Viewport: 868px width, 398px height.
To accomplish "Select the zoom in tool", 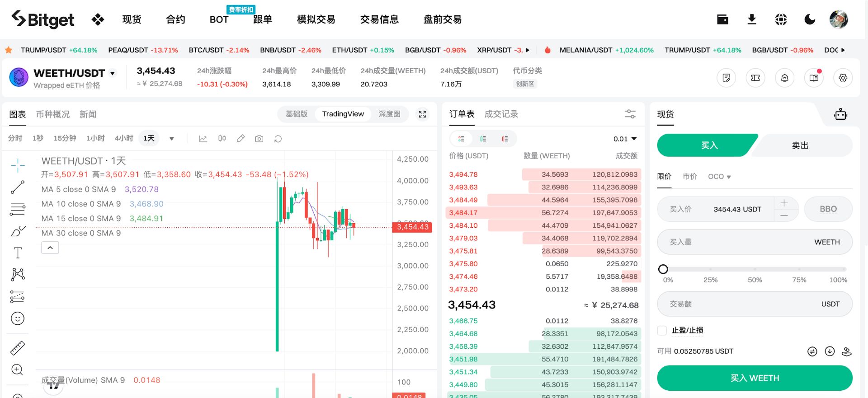I will tap(18, 370).
